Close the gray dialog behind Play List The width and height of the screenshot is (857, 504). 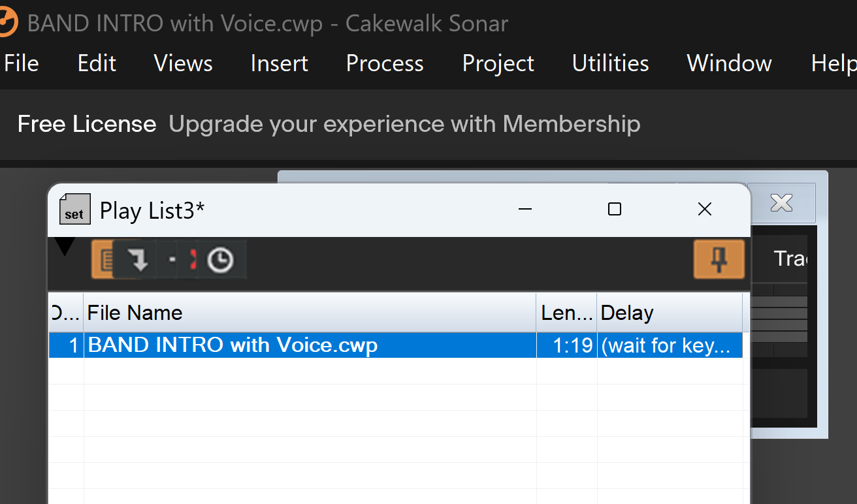[781, 203]
